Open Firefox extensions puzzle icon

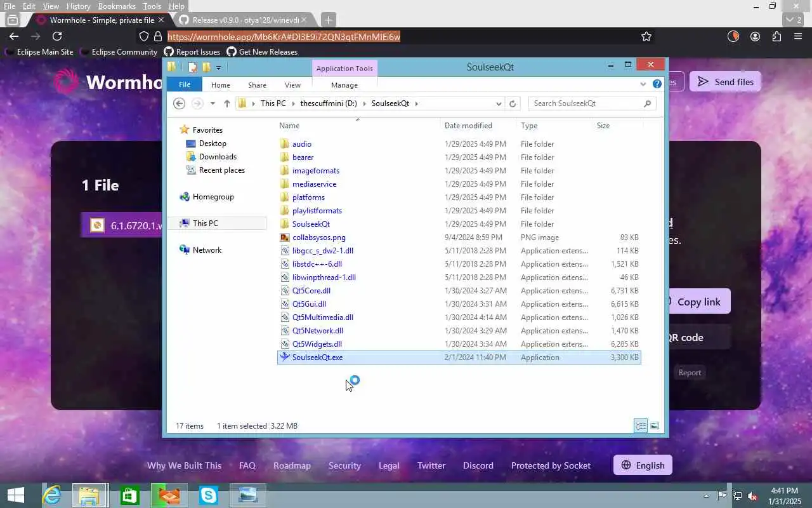(x=776, y=36)
